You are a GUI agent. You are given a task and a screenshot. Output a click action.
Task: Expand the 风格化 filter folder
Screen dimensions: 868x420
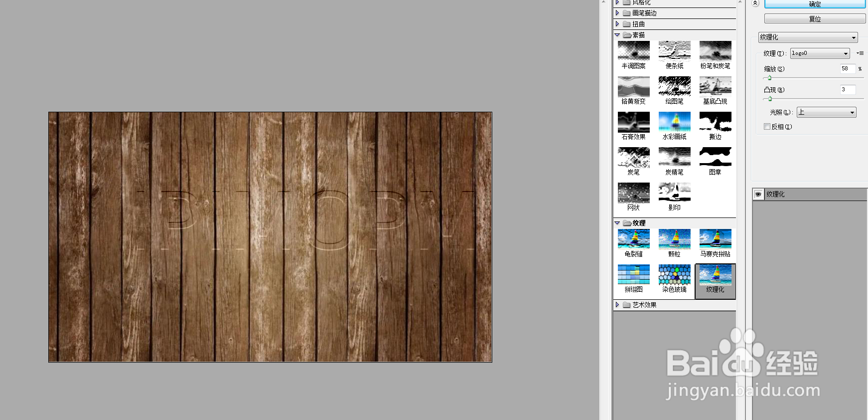(617, 2)
